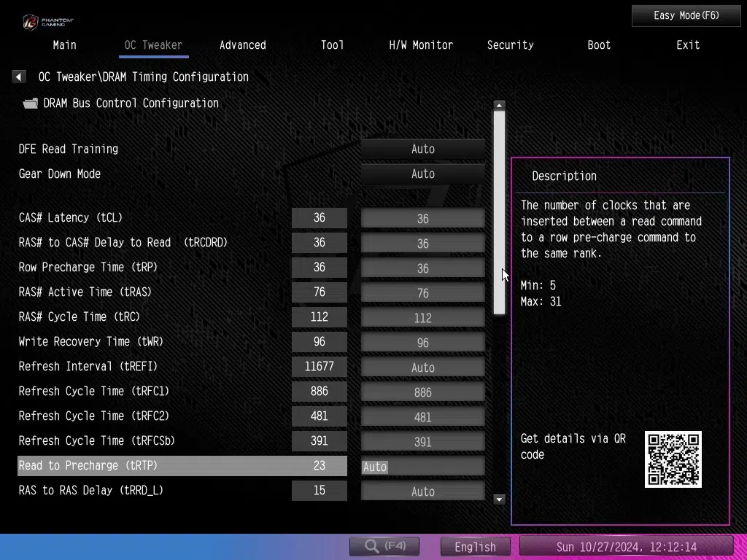
Task: Click RAS to RAS Delay (tRRD_L) Auto field
Action: [x=422, y=491]
